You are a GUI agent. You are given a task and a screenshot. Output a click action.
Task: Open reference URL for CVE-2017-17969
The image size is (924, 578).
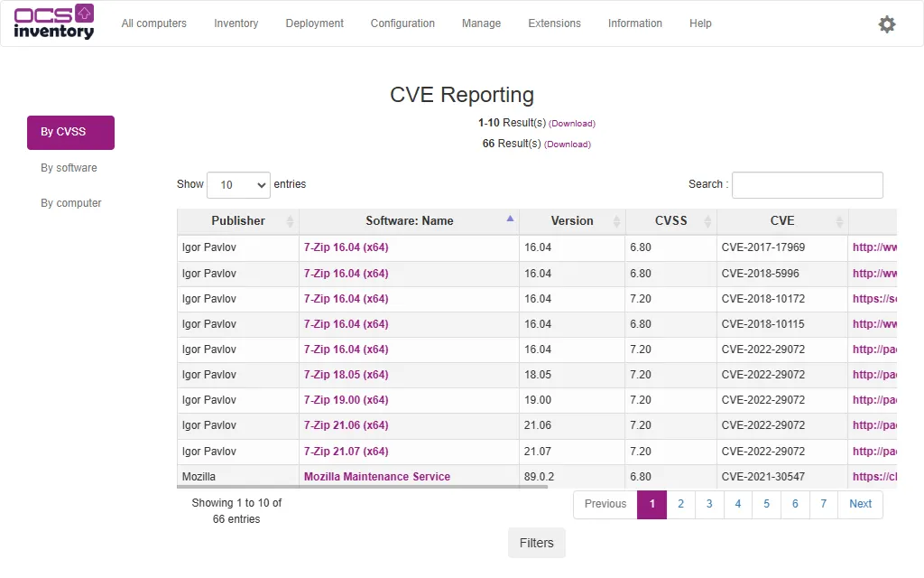coord(874,247)
